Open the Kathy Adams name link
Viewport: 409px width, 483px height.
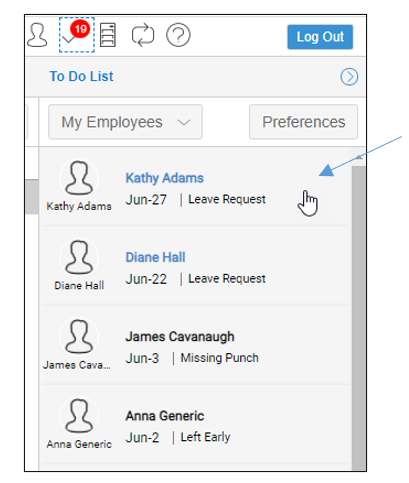tap(164, 178)
